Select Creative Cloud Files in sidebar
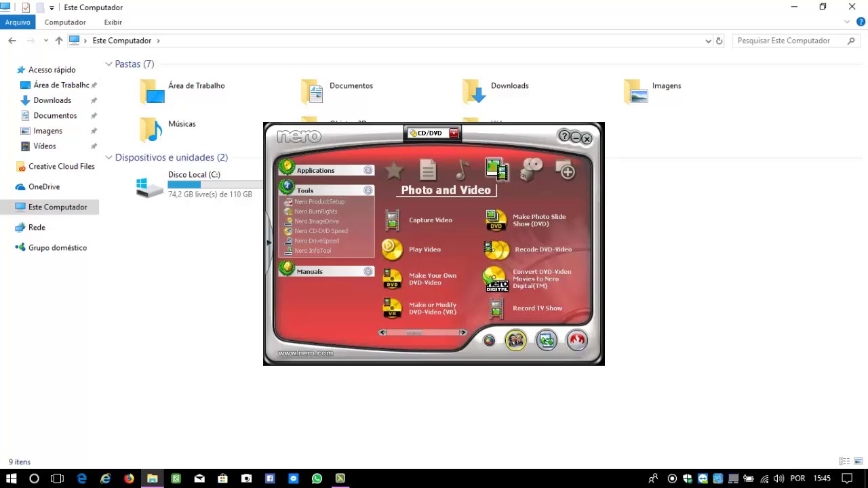 click(61, 166)
